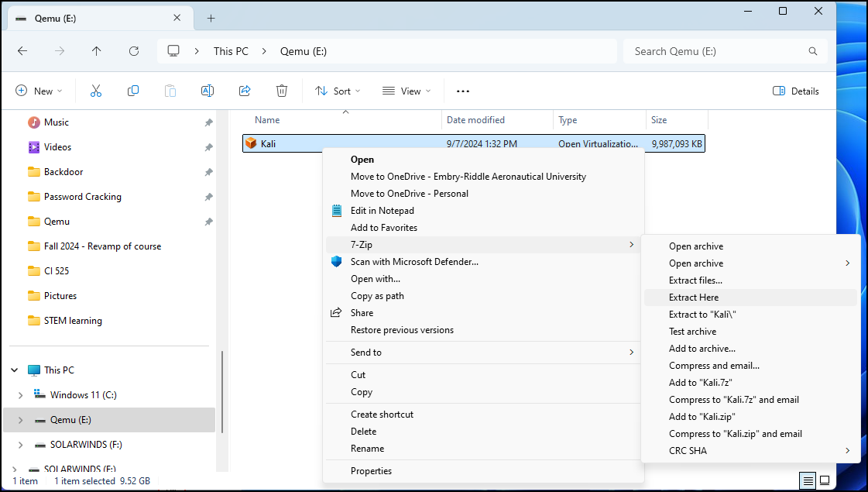The width and height of the screenshot is (868, 492).
Task: Click the toolbar Paste clipboard icon
Action: (x=170, y=91)
